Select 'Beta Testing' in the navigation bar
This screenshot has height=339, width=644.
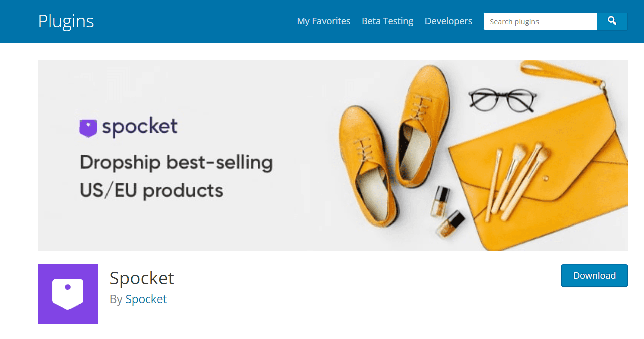tap(387, 21)
